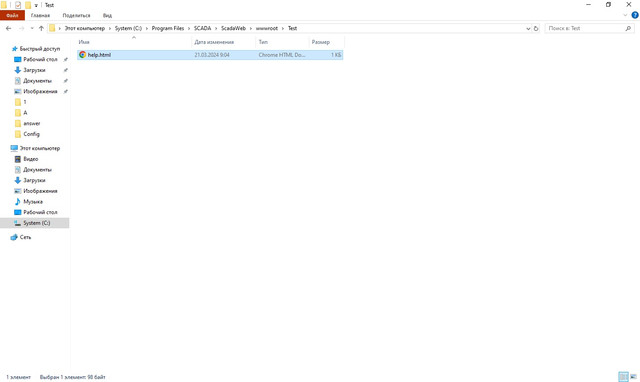The width and height of the screenshot is (640, 382).
Task: Switch to large icons view layout
Action: pyautogui.click(x=633, y=376)
